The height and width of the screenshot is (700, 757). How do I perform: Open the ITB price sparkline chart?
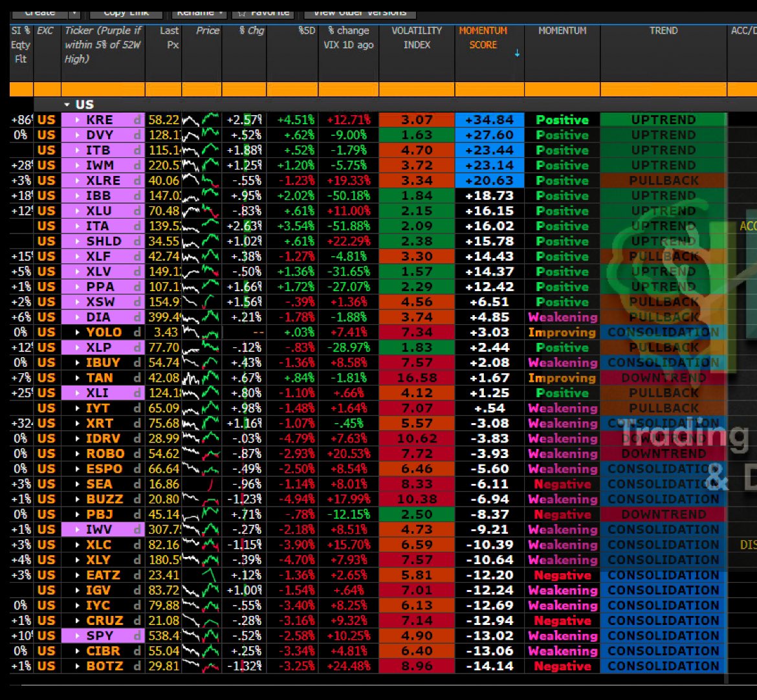[201, 150]
